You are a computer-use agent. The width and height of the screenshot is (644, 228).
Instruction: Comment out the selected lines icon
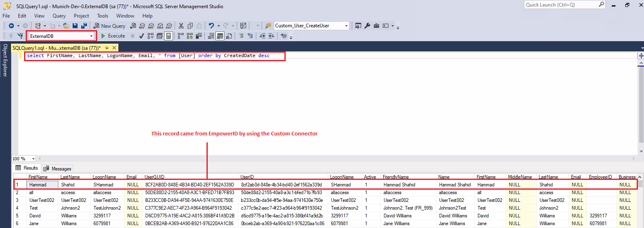[x=242, y=36]
